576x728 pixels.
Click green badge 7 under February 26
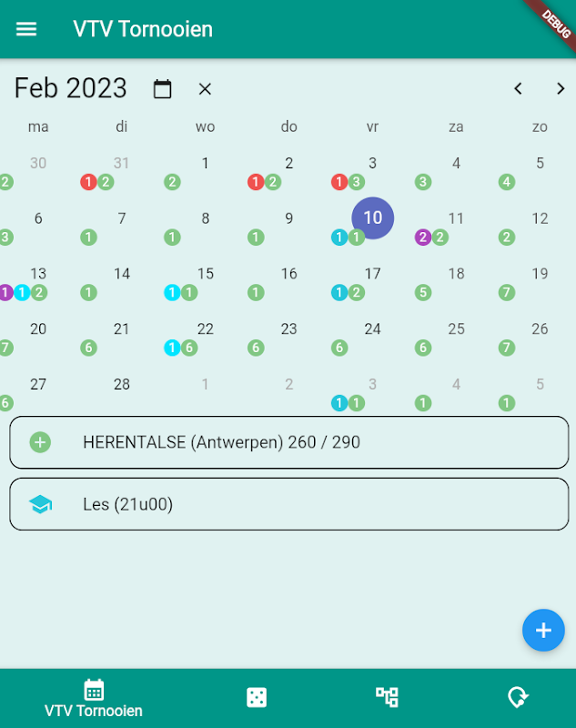click(507, 348)
